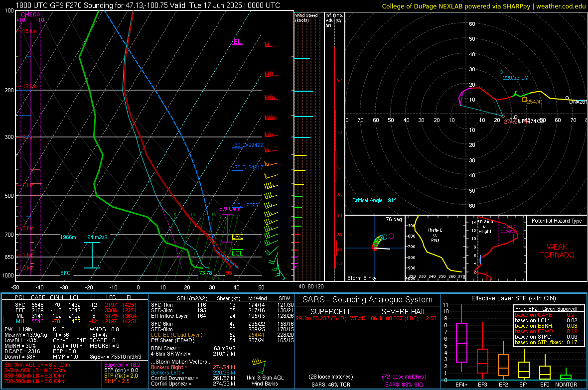Image resolution: width=588 pixels, height=390 pixels.
Task: Select the ML parcel row with CAPE 3141
Action: tap(75, 316)
